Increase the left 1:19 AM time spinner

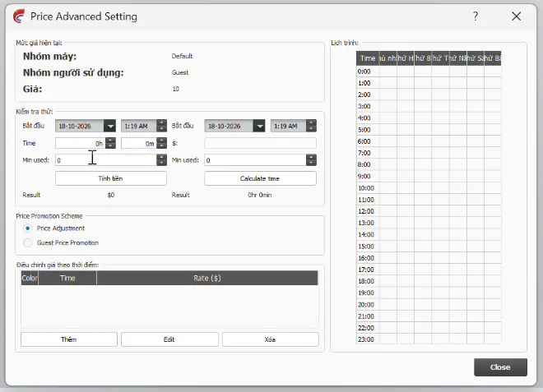162,122
